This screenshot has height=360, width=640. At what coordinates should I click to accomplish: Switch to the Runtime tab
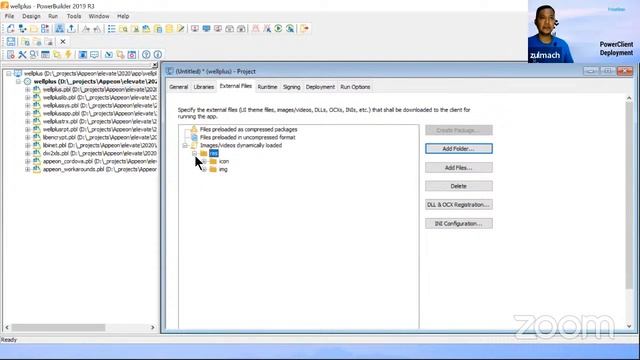pos(267,87)
